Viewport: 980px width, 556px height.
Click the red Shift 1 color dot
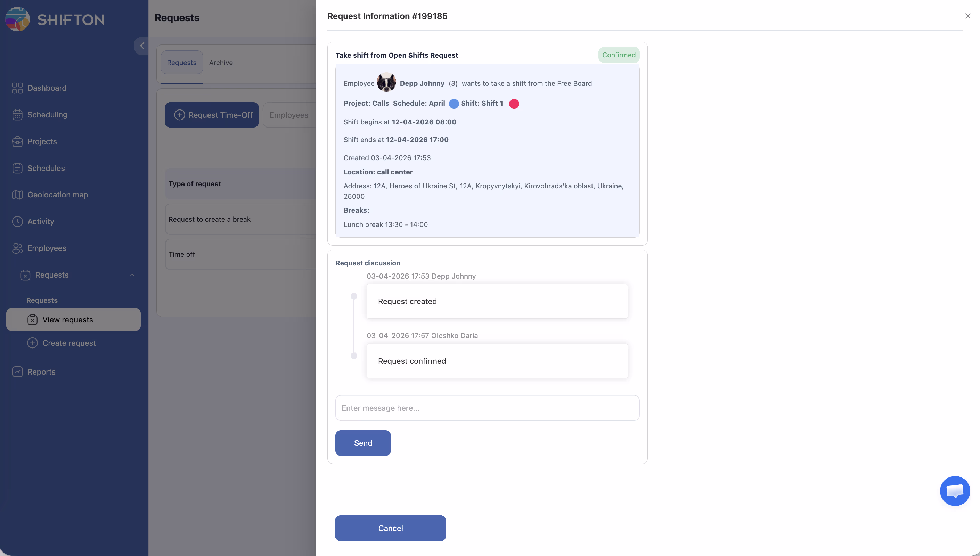[x=514, y=104]
